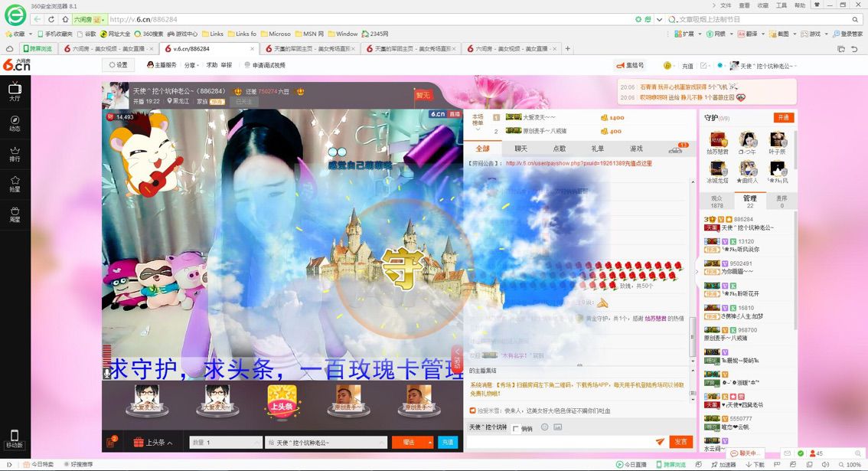Insert an emoji with the smiley icon
Screen dimensions: 868x471
coord(545,427)
